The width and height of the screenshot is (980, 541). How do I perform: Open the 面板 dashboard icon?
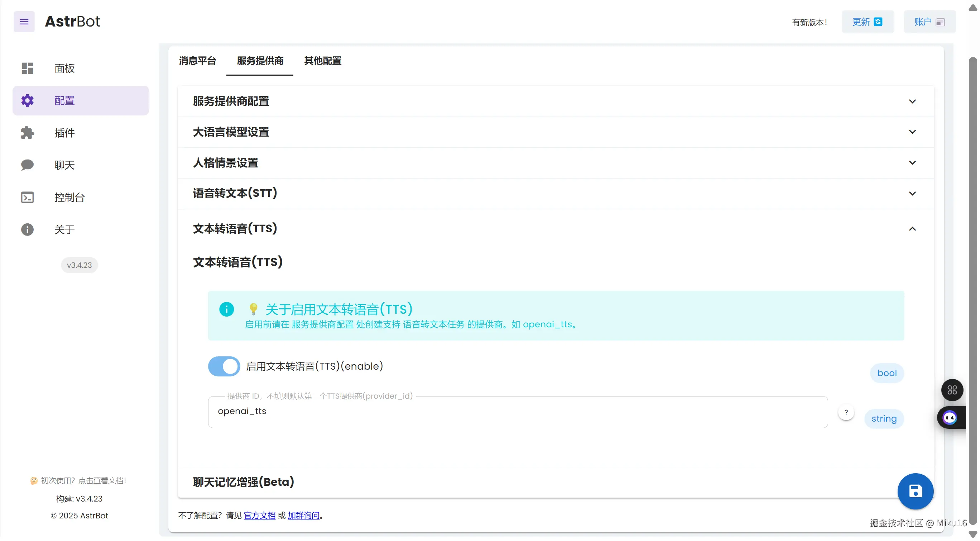[27, 68]
